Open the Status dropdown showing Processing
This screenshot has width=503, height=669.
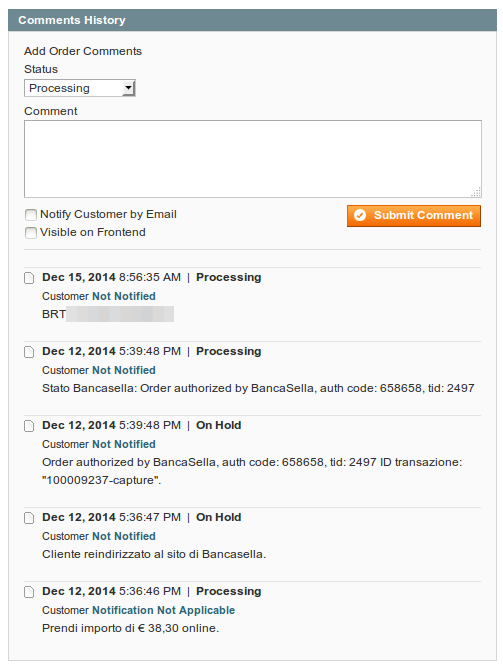pyautogui.click(x=80, y=88)
